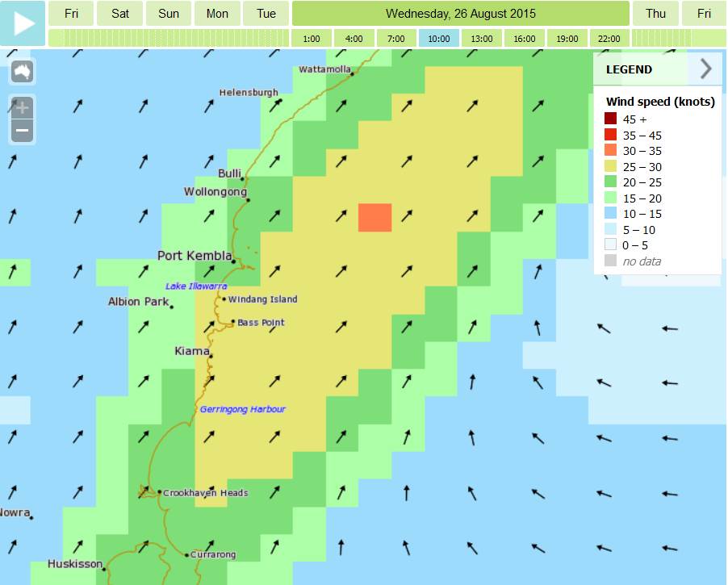Click the Wollongong location marker
The image size is (728, 585).
(x=248, y=200)
